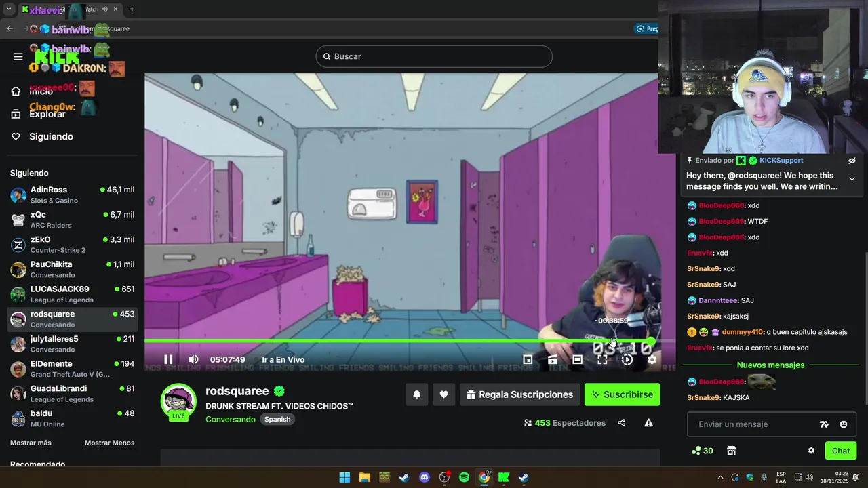Send message with green Chat button

840,451
